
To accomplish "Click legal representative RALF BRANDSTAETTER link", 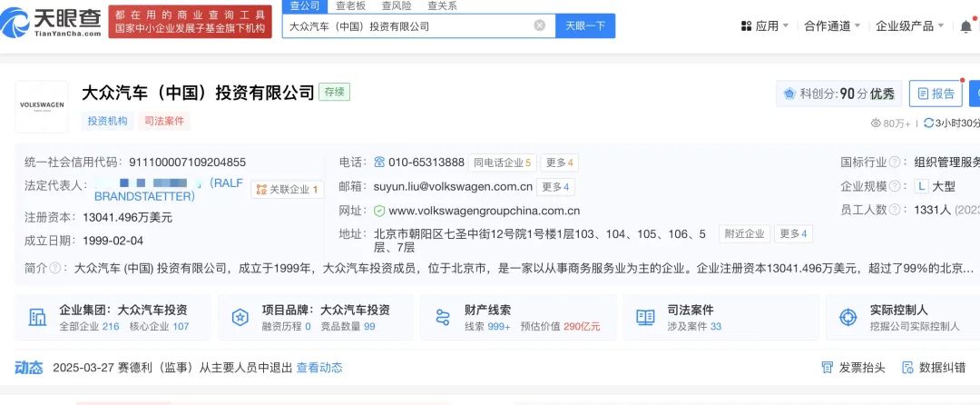I will coord(169,190).
